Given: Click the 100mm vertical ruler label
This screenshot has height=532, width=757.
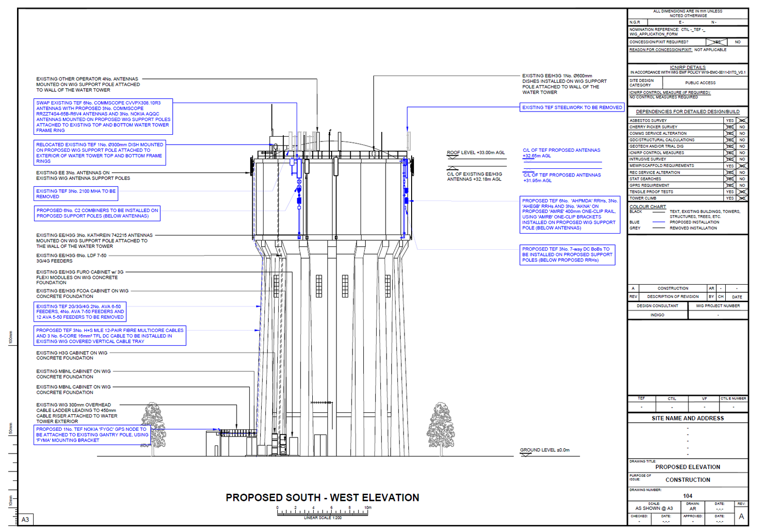Looking at the screenshot, I should [10, 337].
